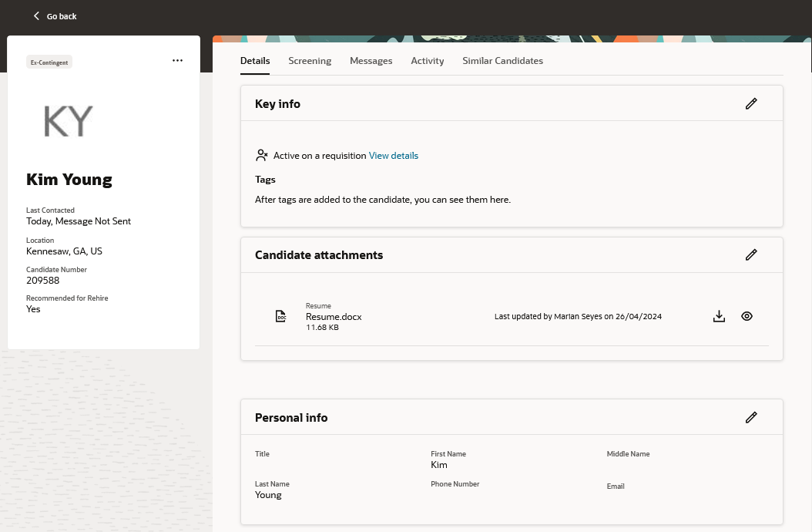Preview Resume.docx with the eye icon

tap(747, 316)
